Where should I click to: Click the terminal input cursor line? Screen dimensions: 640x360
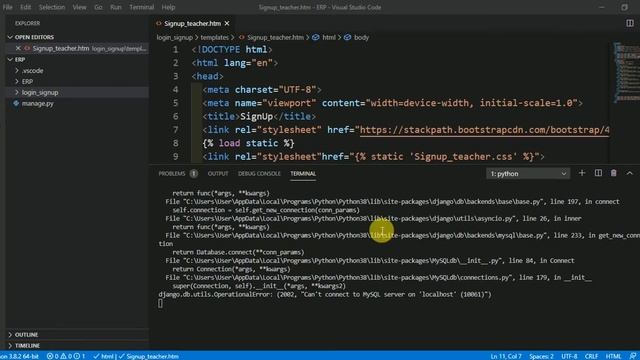click(x=160, y=303)
